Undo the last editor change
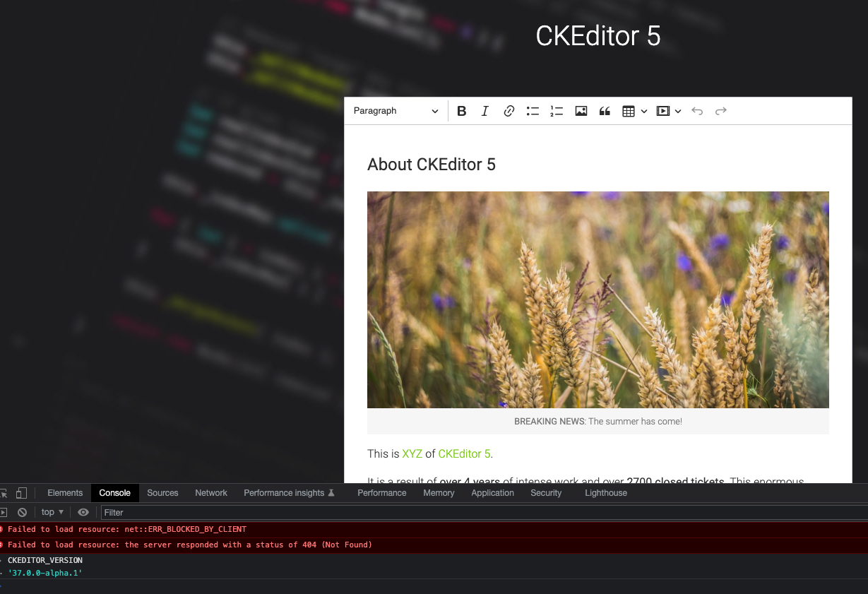Screen dimensions: 868x594 click(x=697, y=111)
